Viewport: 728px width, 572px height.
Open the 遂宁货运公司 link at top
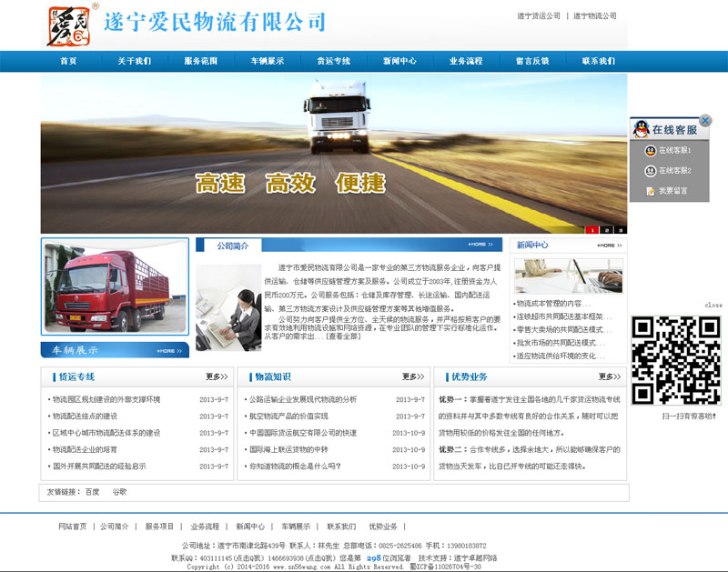[x=538, y=16]
